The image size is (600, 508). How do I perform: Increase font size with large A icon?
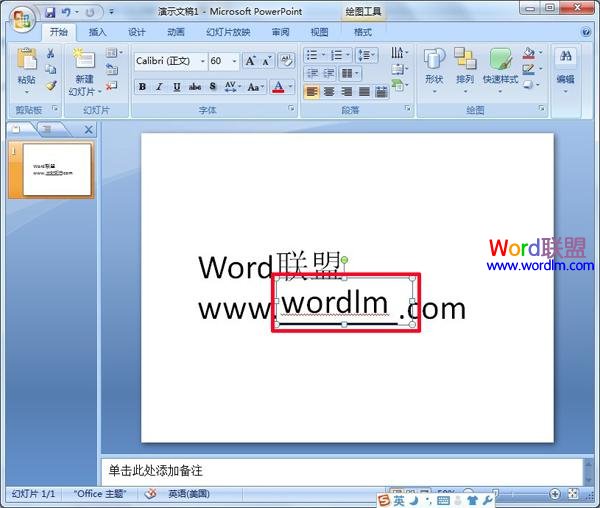[x=251, y=61]
